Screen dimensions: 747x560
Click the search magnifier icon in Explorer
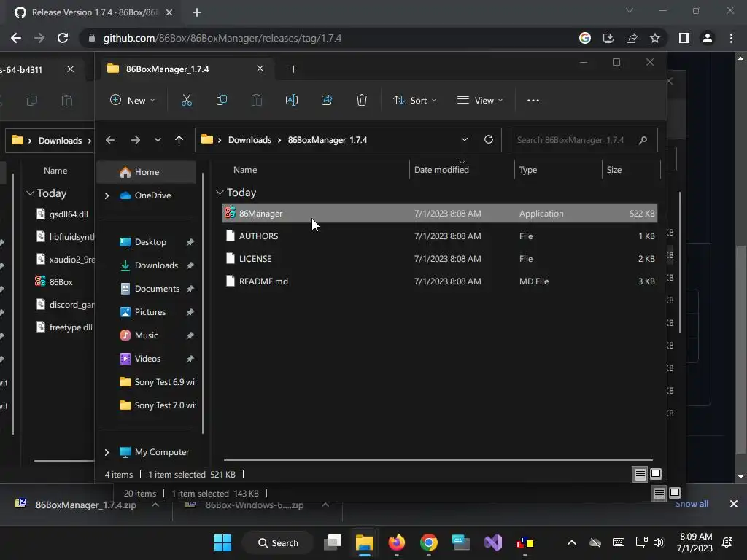click(x=643, y=140)
